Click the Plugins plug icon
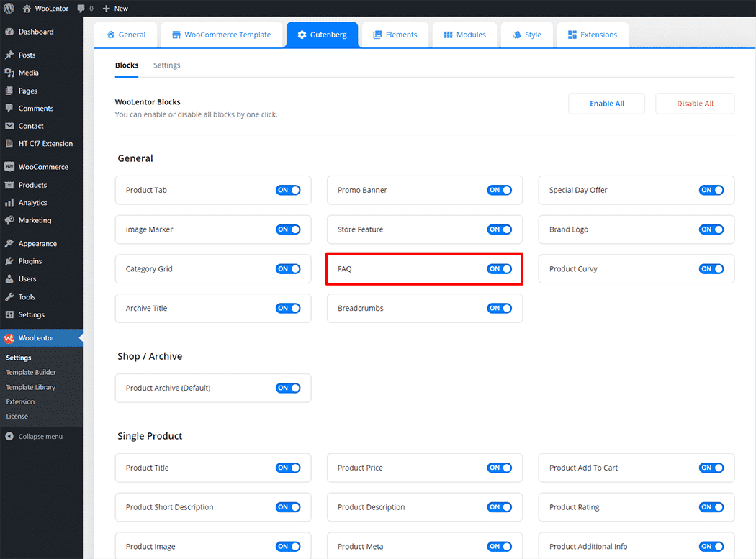The image size is (756, 559). 9,261
